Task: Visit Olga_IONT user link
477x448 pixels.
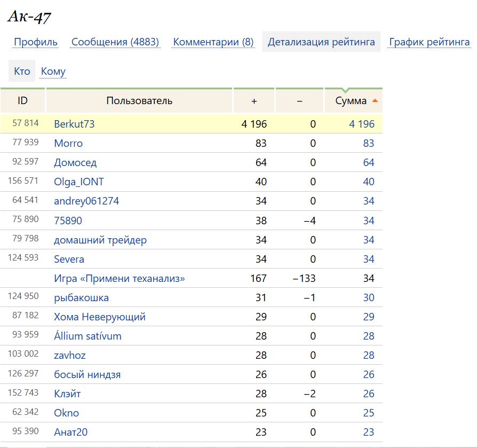Action: tap(79, 182)
